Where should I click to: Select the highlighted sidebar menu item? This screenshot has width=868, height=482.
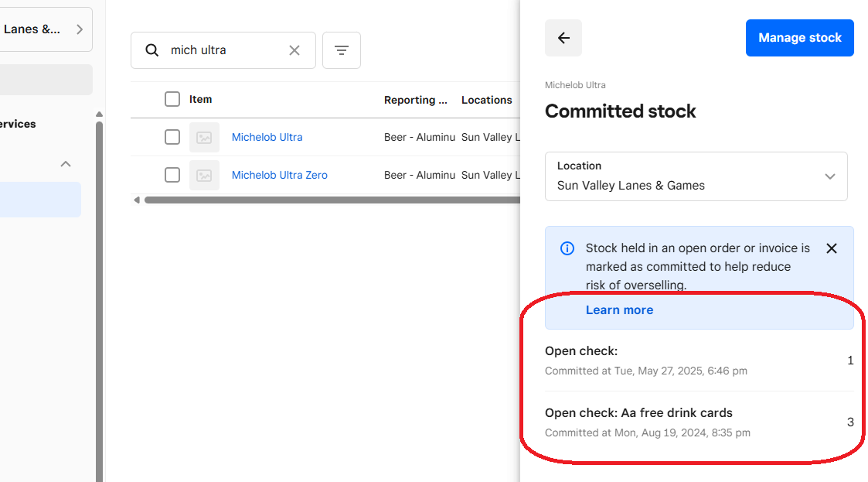[40, 200]
